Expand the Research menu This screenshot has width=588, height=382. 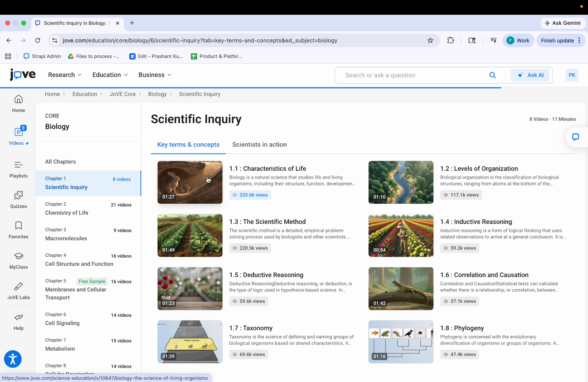(x=65, y=75)
